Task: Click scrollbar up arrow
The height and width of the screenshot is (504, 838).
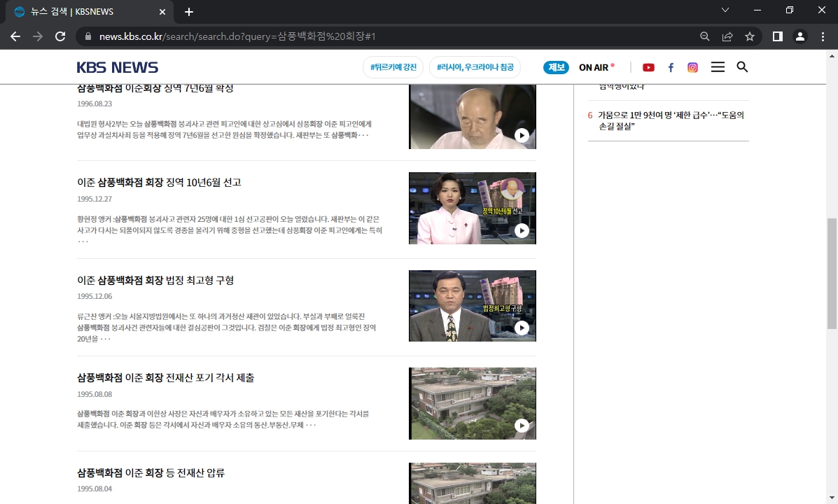Action: [x=832, y=55]
